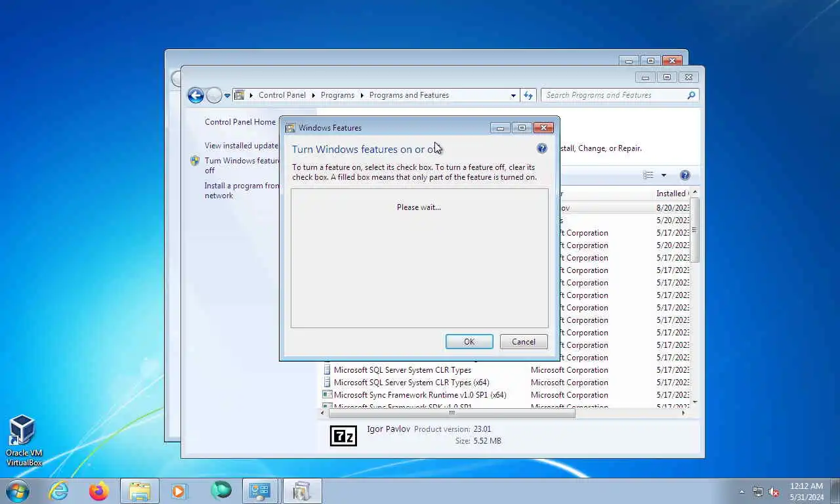Click the Control Panel breadcrumb
The height and width of the screenshot is (504, 840).
[x=282, y=95]
